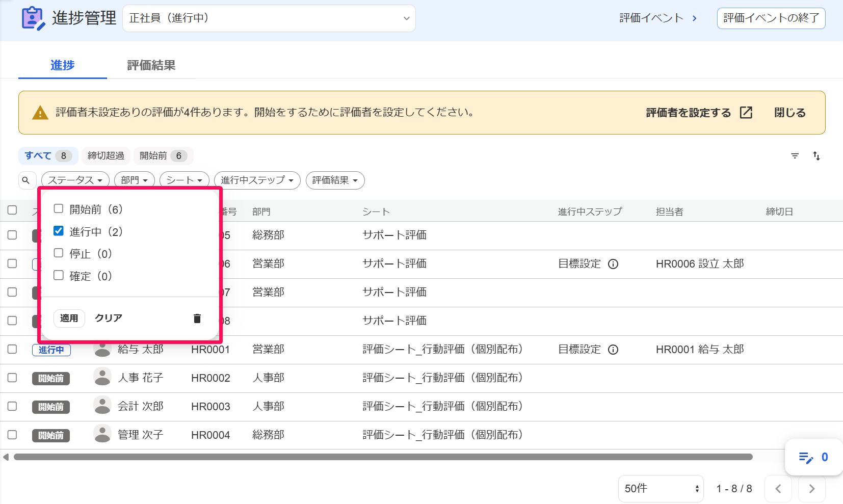Switch to the 進捗 tab
Screen dimensions: 843x504
pos(63,65)
